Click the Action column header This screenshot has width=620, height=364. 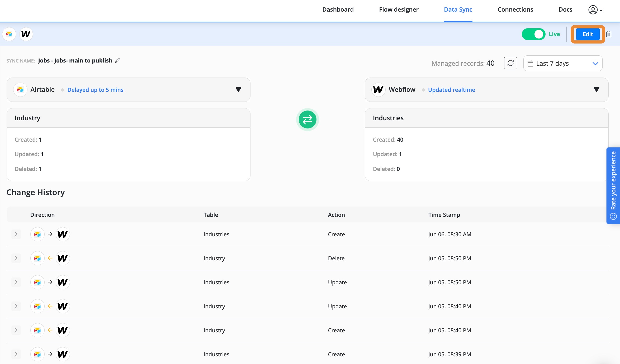tap(336, 215)
